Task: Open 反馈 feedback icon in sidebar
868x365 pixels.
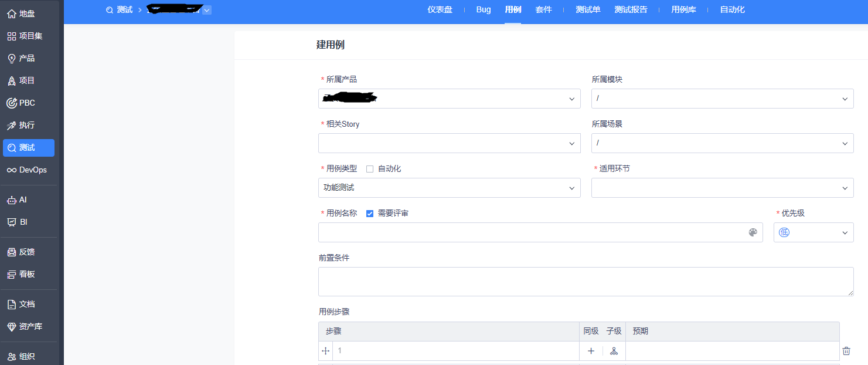Action: (12, 252)
